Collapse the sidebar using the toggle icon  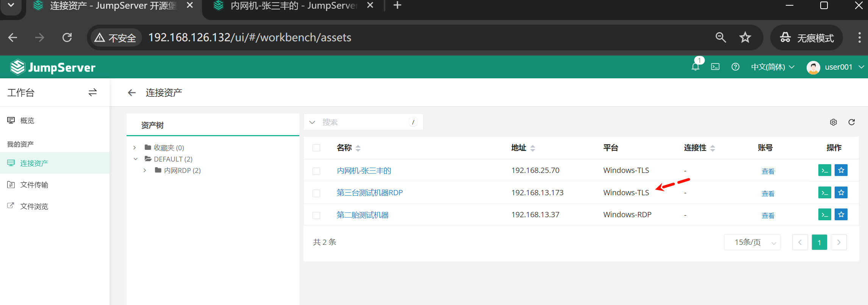click(x=92, y=92)
